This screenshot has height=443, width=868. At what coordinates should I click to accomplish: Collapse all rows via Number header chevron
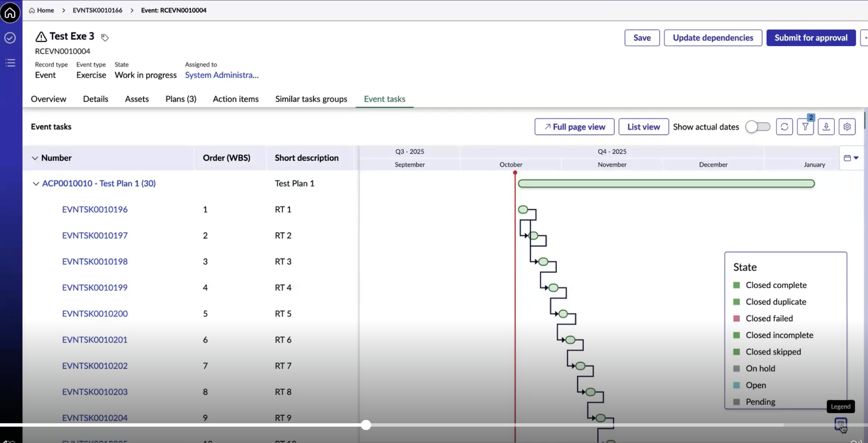coord(35,158)
